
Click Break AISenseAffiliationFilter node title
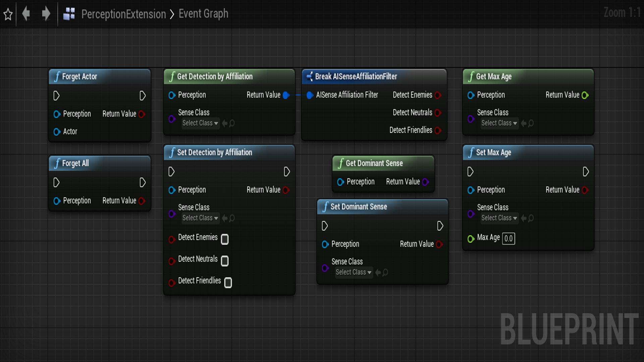point(356,76)
